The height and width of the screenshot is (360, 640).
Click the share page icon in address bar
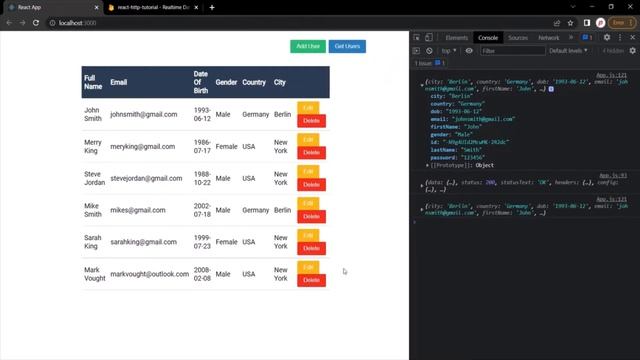[x=557, y=23]
